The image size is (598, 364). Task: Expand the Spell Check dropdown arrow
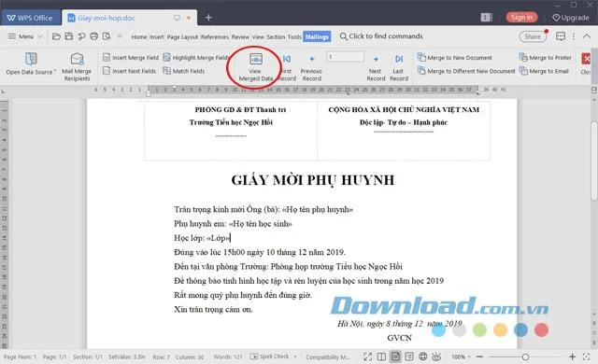click(295, 357)
